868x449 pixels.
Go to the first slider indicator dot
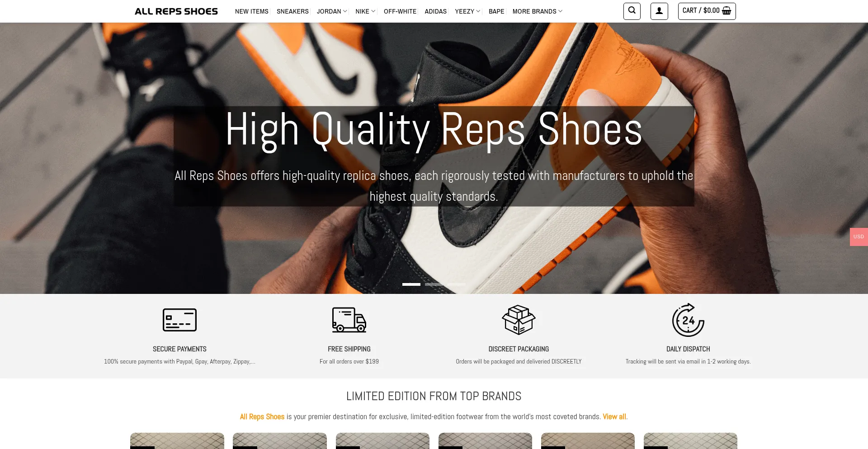[411, 284]
